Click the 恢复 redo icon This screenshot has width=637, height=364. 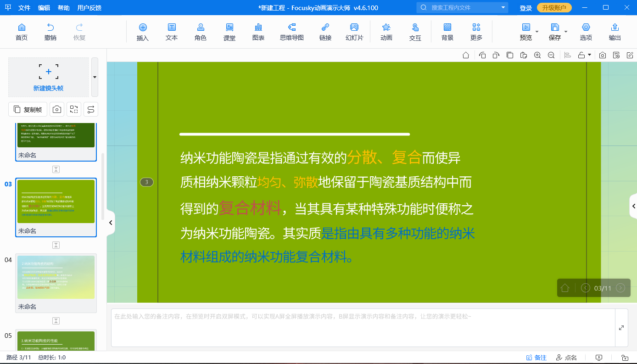tap(79, 32)
